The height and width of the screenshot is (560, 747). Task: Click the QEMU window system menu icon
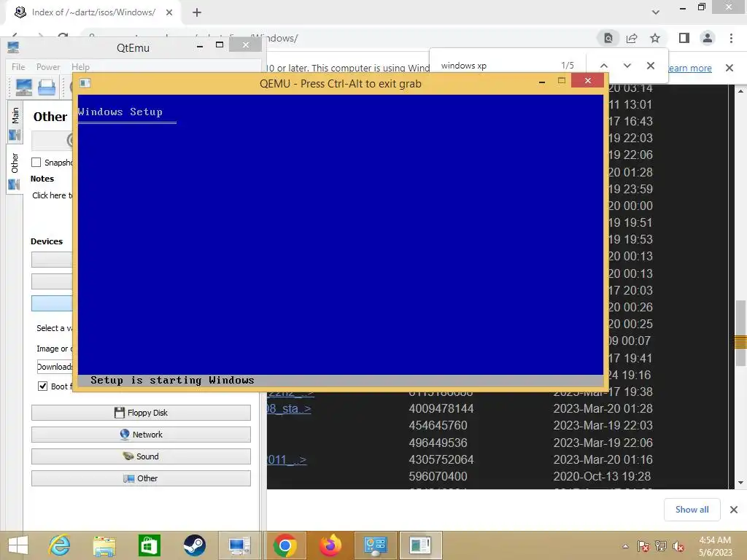point(85,83)
